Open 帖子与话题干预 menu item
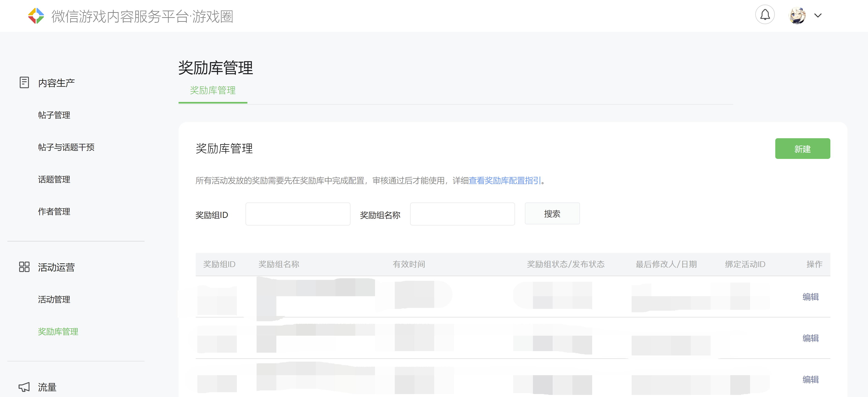The width and height of the screenshot is (868, 397). point(66,147)
